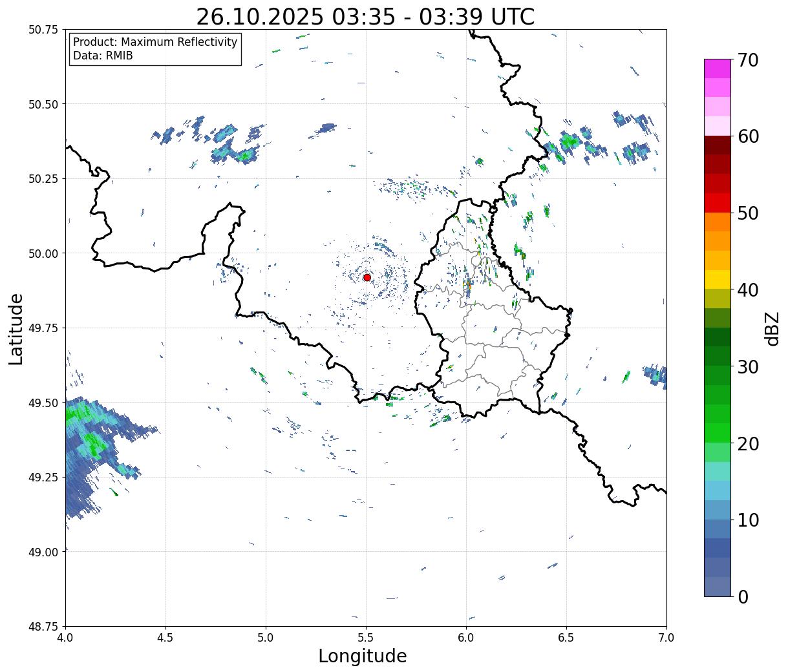Click latitude tick label 50.25

[x=43, y=179]
